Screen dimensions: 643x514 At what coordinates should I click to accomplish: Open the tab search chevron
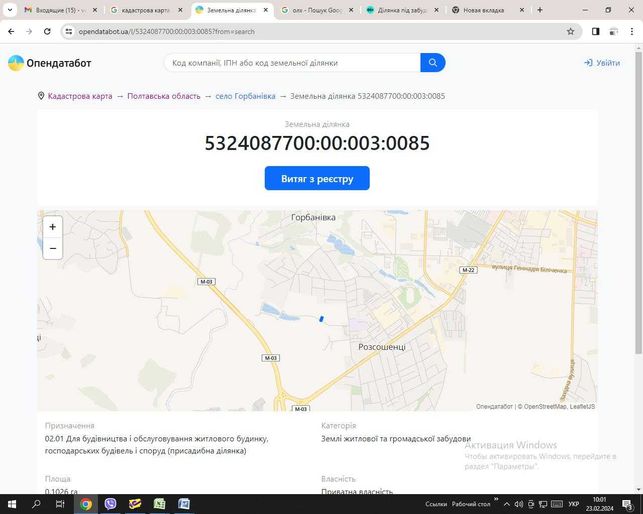(x=10, y=10)
